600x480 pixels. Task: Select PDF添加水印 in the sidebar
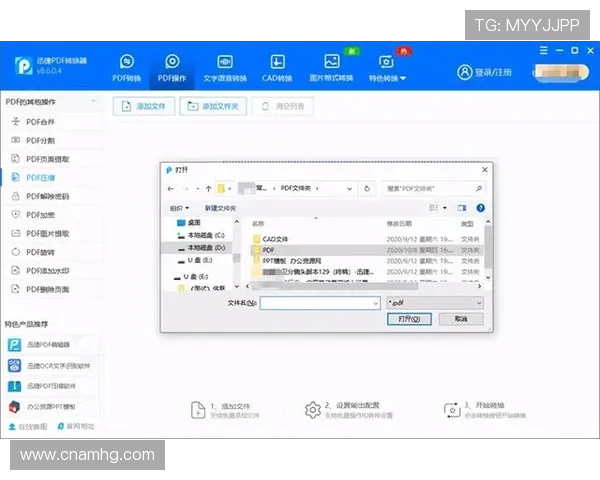pyautogui.click(x=47, y=270)
